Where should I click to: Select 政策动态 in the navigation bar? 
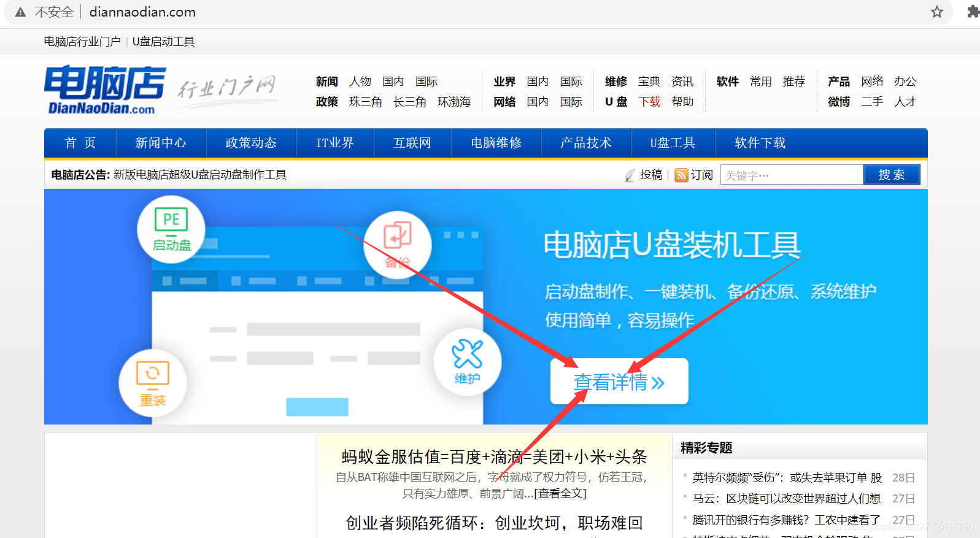[x=251, y=143]
